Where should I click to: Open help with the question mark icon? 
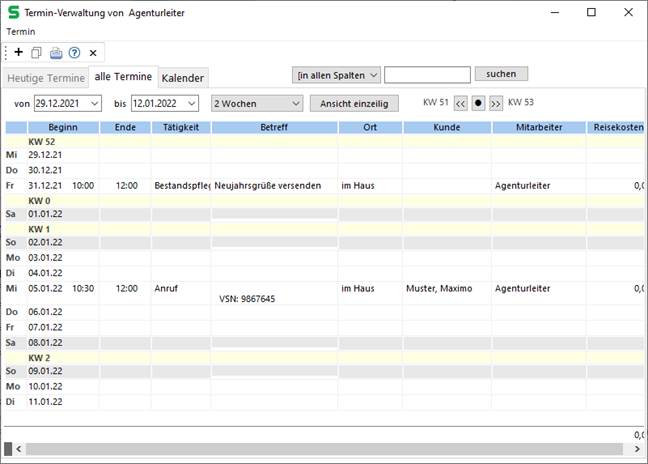pyautogui.click(x=74, y=52)
